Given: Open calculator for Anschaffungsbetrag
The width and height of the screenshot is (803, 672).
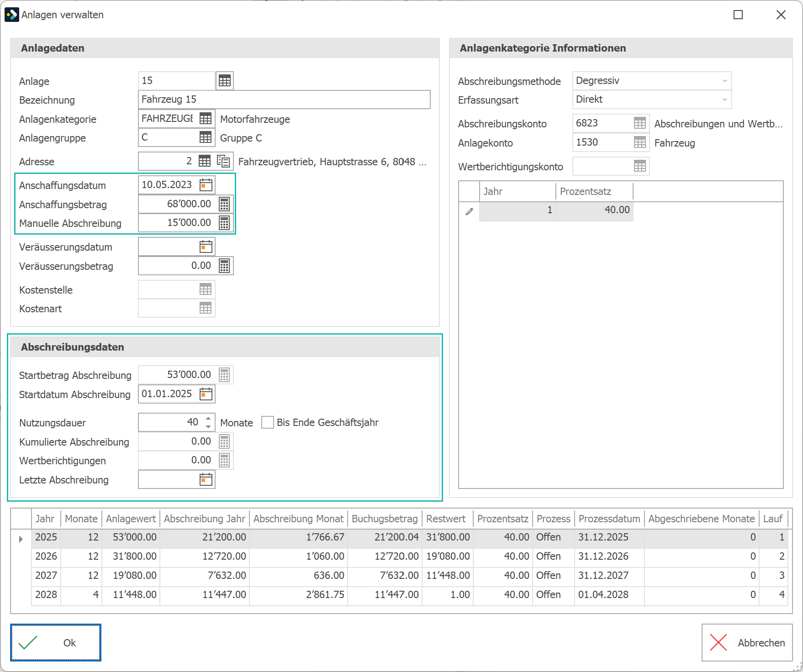Looking at the screenshot, I should [x=224, y=204].
